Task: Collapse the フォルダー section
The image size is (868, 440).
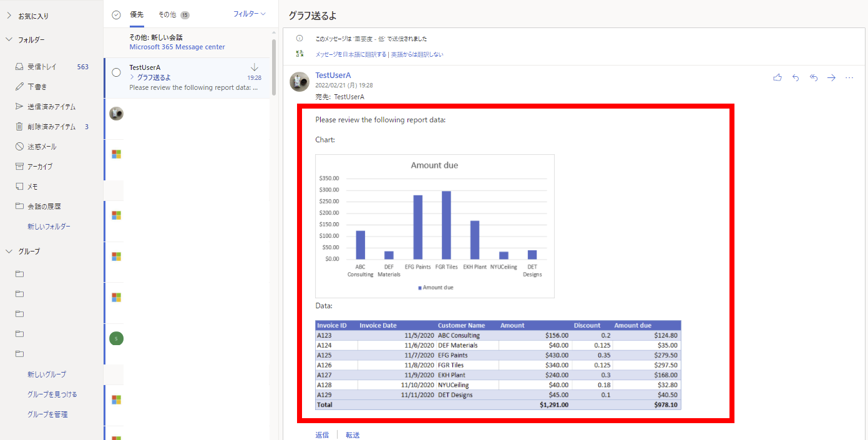Action: click(x=9, y=39)
